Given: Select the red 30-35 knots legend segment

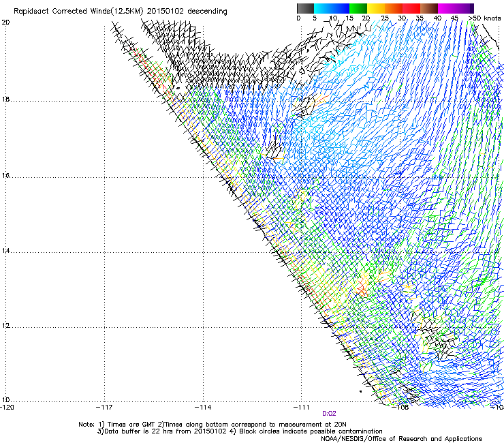Looking at the screenshot, I should tap(411, 8).
